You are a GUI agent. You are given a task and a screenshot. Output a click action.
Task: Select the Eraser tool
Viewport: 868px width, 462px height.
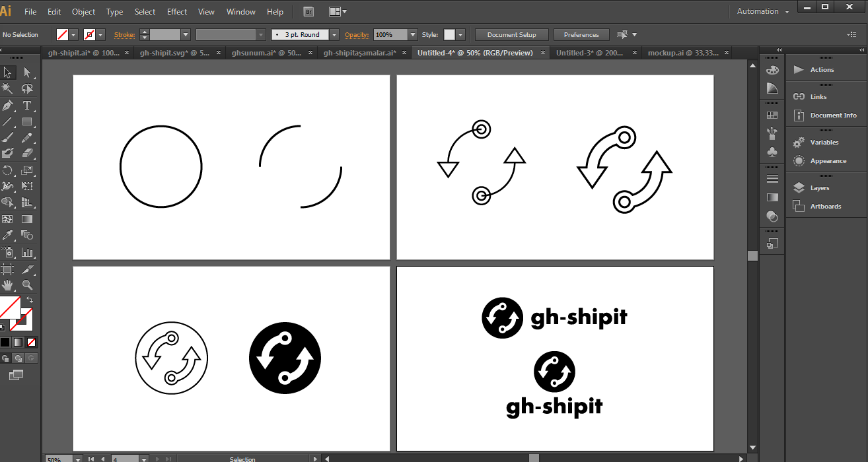(27, 153)
